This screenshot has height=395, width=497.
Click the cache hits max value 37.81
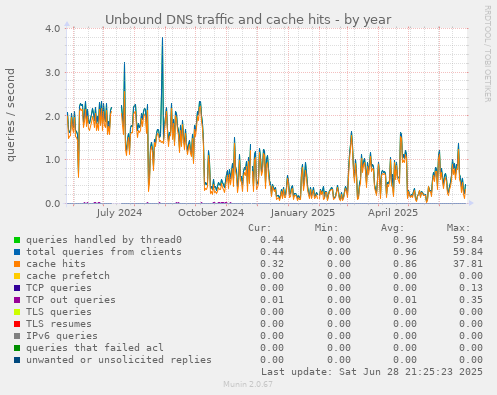click(468, 264)
